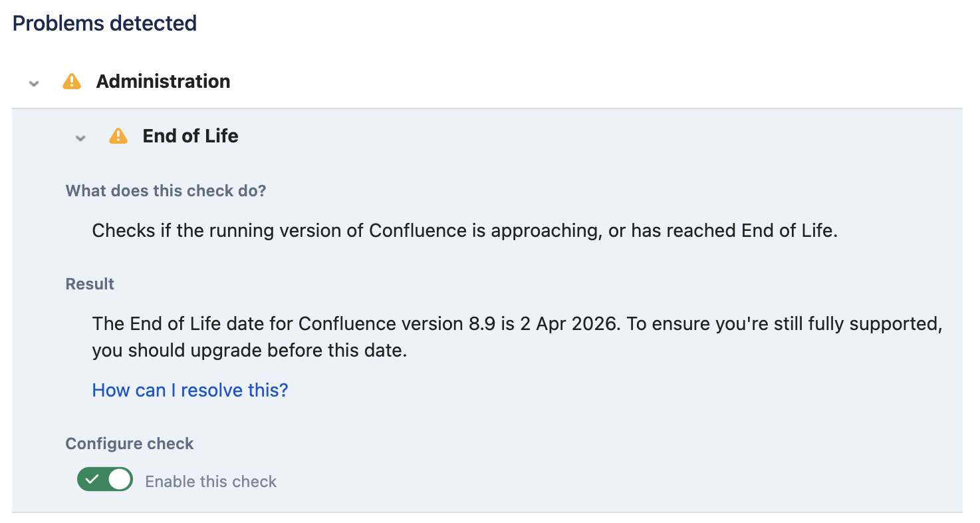
Task: Open the "How can I resolve this?" link
Action: [x=190, y=390]
